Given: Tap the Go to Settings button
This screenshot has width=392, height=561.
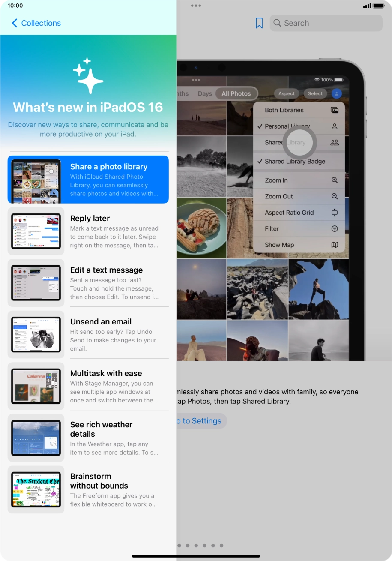Looking at the screenshot, I should point(200,421).
